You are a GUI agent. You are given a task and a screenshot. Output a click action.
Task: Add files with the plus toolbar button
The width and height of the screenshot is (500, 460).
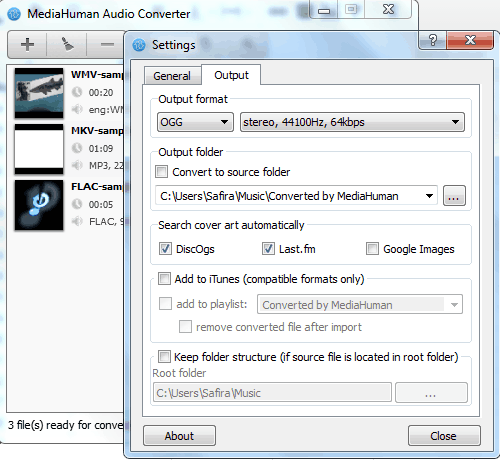27,44
